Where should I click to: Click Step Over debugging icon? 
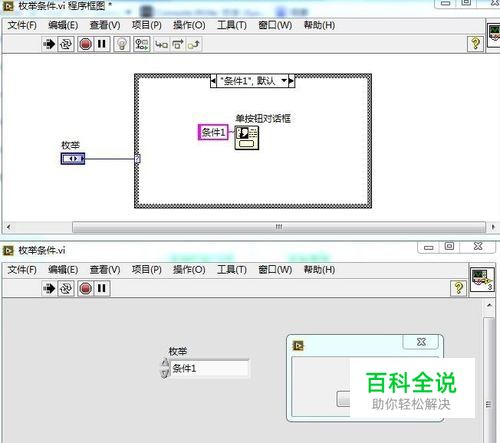[x=178, y=44]
